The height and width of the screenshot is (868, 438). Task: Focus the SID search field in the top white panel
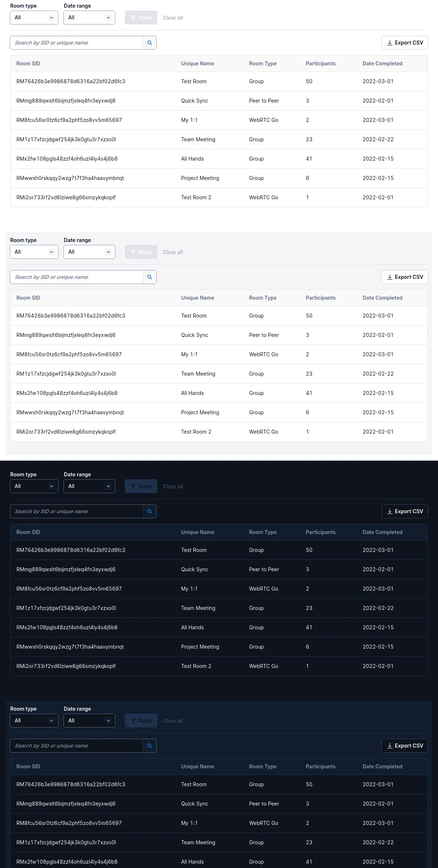coord(76,43)
